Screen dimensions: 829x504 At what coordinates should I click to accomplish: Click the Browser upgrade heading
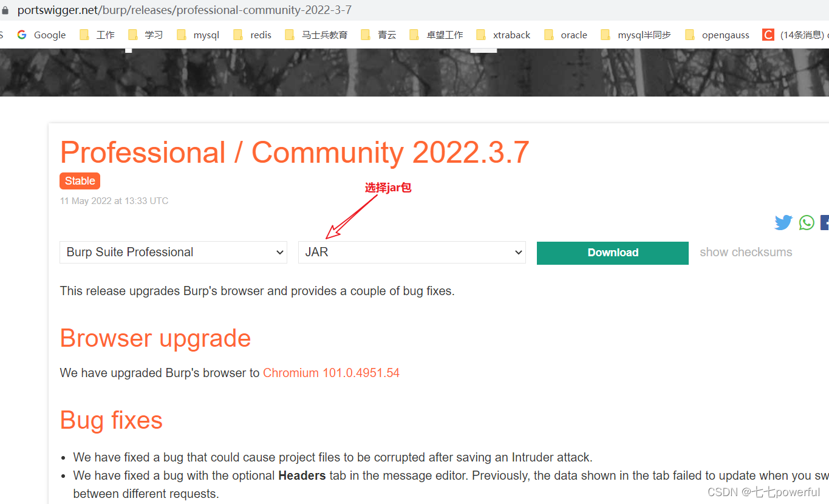tap(155, 338)
